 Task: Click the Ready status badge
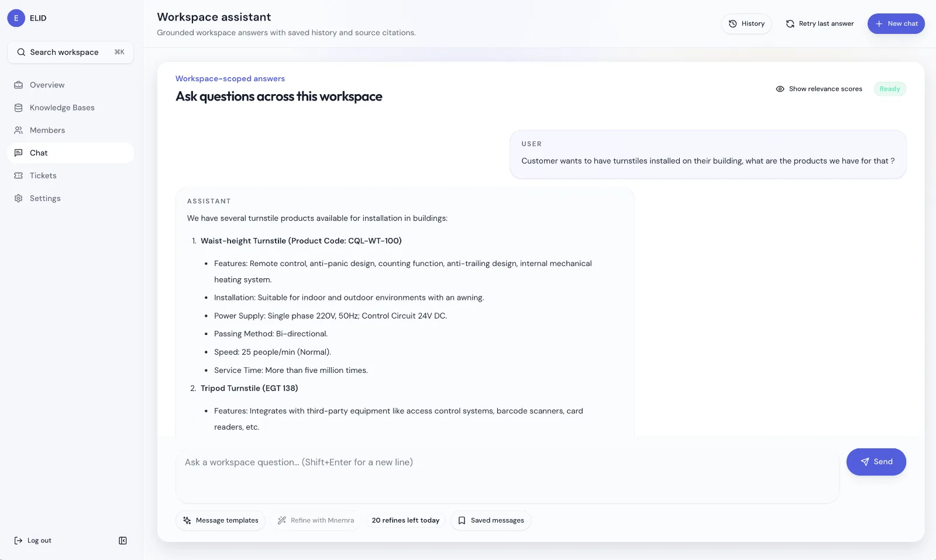coord(890,89)
